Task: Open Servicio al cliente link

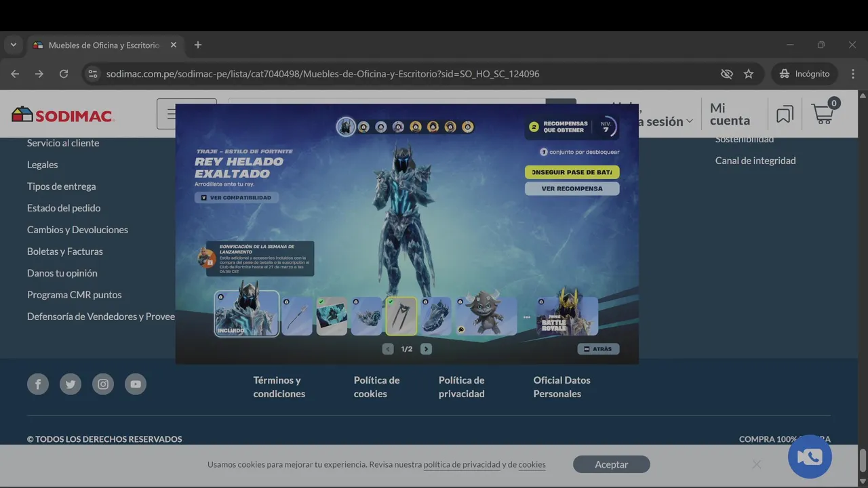Action: point(63,143)
